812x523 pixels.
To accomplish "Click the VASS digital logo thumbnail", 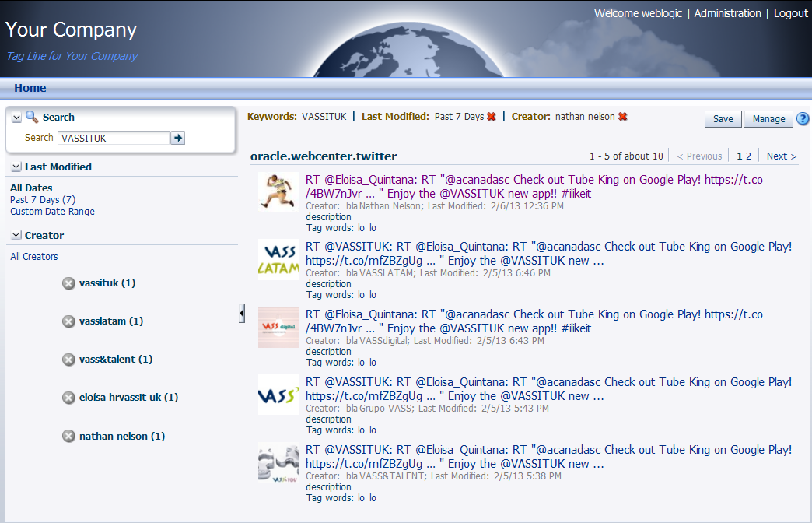I will click(x=278, y=327).
